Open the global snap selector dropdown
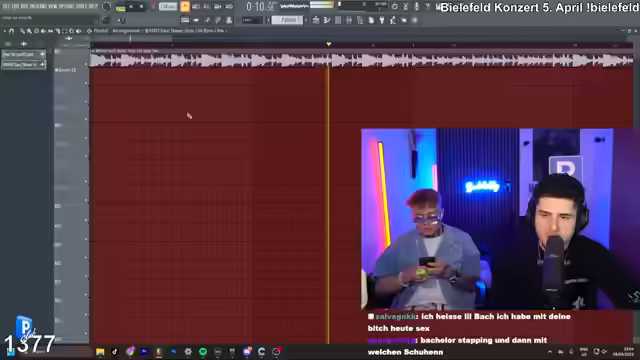The width and height of the screenshot is (640, 360). pos(252,20)
